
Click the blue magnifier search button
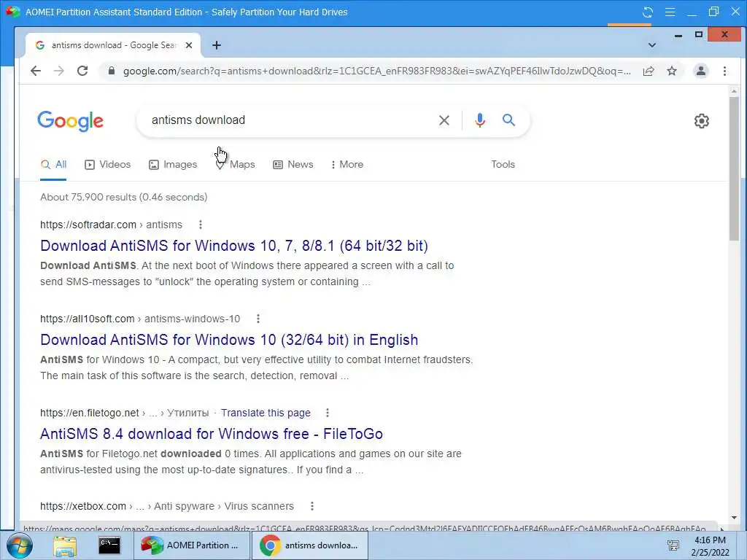(508, 120)
